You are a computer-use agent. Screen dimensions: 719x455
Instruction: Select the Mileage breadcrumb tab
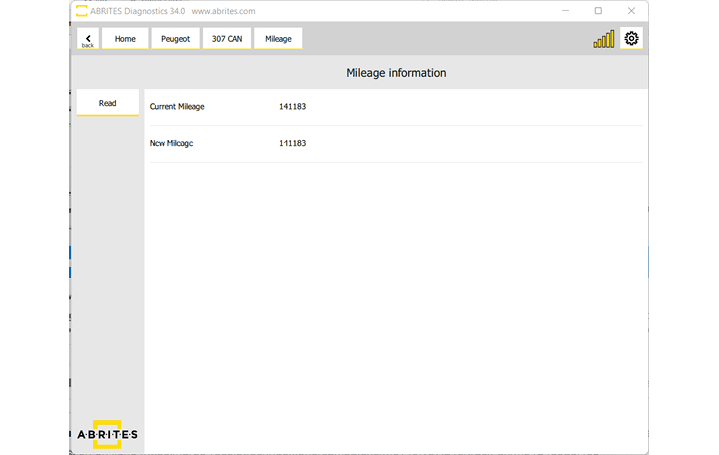coord(278,39)
